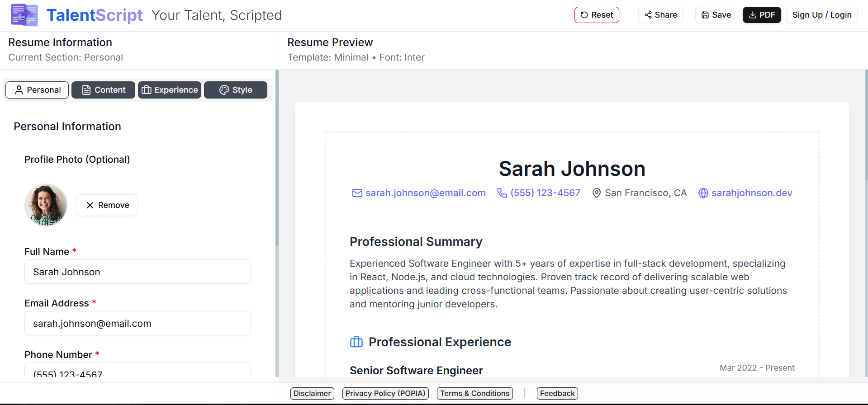Click the Personal Information heading
The height and width of the screenshot is (405, 868).
click(67, 127)
